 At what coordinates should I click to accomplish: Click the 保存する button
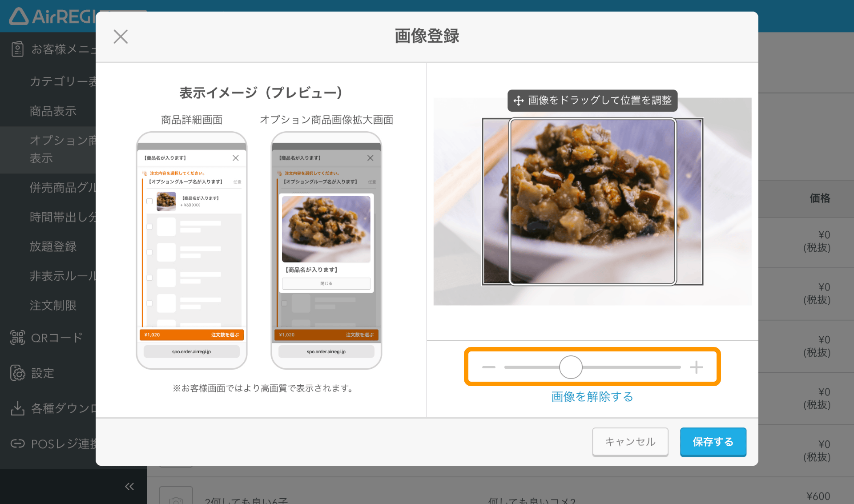click(713, 442)
